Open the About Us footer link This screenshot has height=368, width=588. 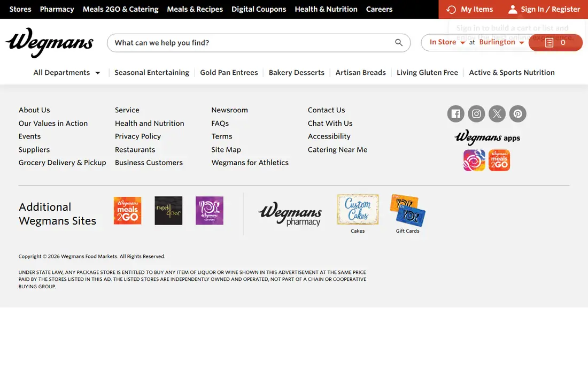click(34, 110)
